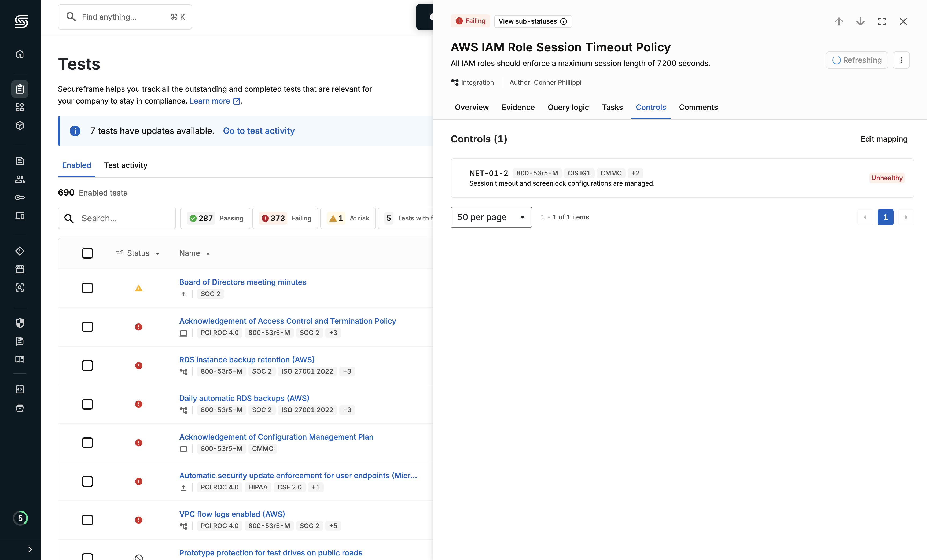The image size is (927, 560).
Task: Open the NET-01-2 control row
Action: [682, 178]
